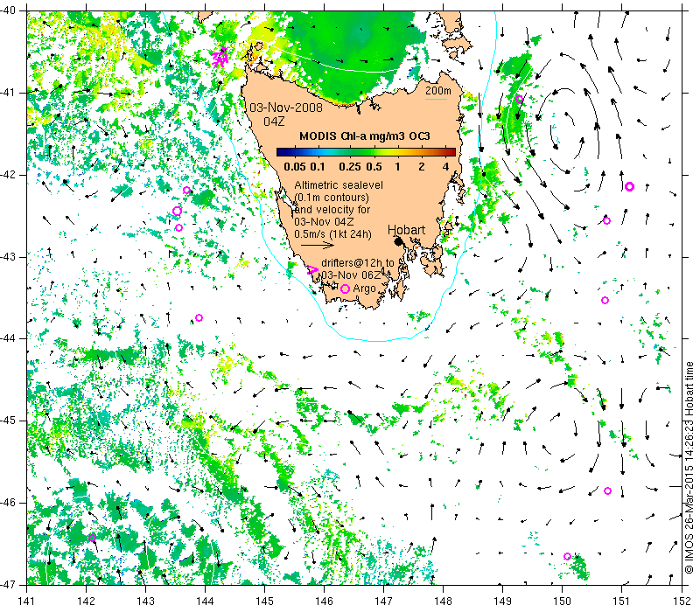700x612 pixels.
Task: Click the 0.5m/s (1kt 24h) text
Action: [x=332, y=233]
